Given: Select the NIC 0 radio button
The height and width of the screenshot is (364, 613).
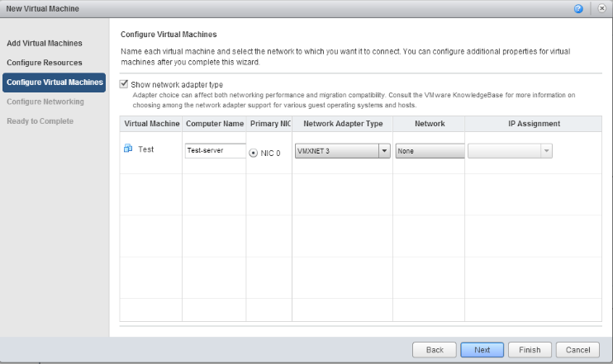Looking at the screenshot, I should (253, 153).
